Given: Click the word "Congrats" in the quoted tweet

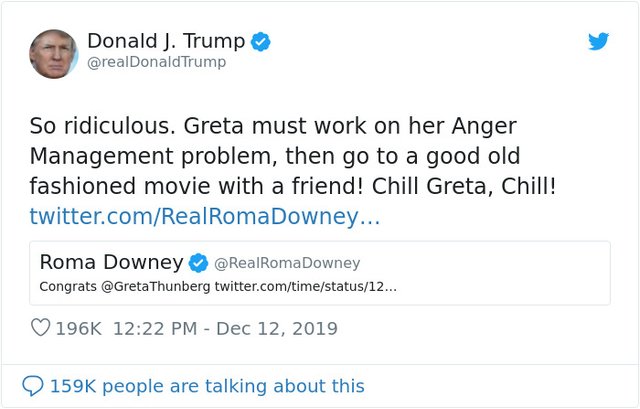Looking at the screenshot, I should (x=68, y=287).
